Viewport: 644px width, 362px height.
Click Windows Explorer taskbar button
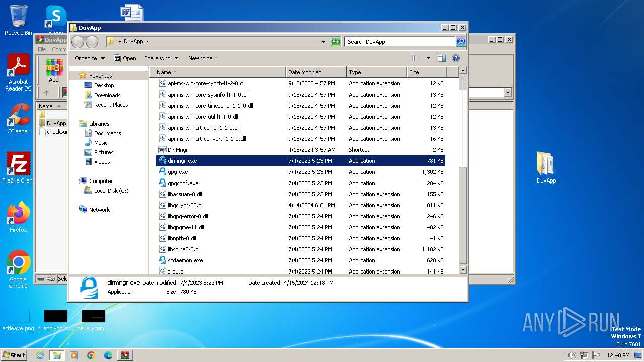(x=57, y=355)
